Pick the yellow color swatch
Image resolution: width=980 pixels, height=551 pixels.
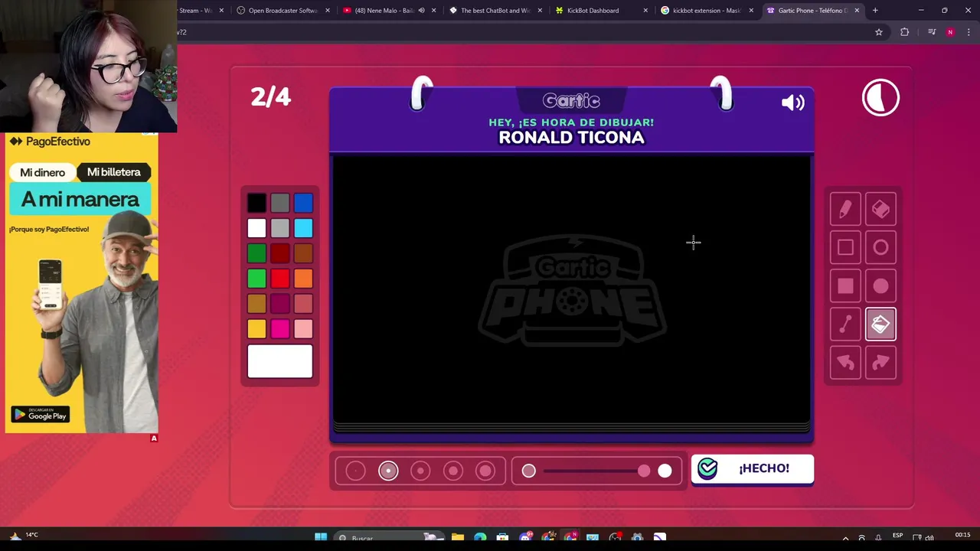(x=256, y=329)
